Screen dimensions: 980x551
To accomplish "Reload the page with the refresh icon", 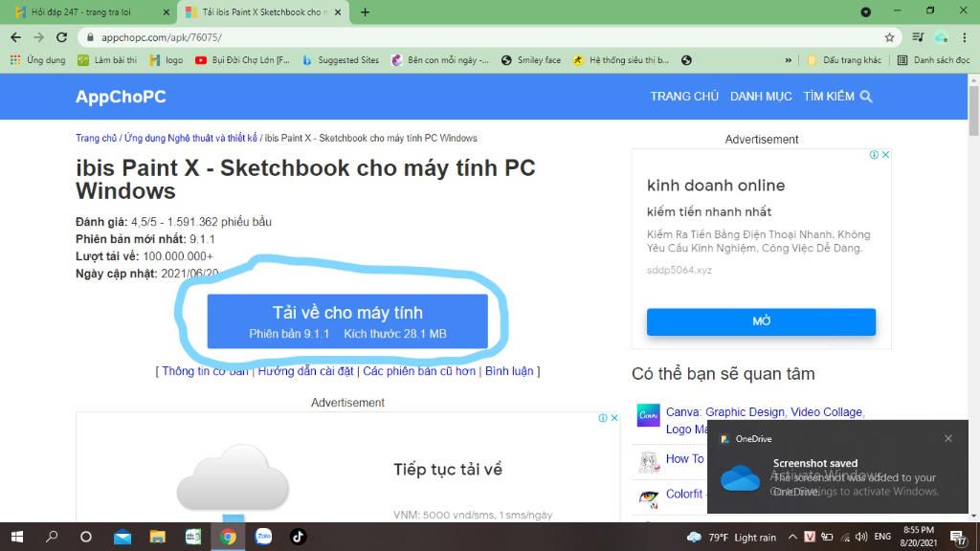I will pos(61,37).
